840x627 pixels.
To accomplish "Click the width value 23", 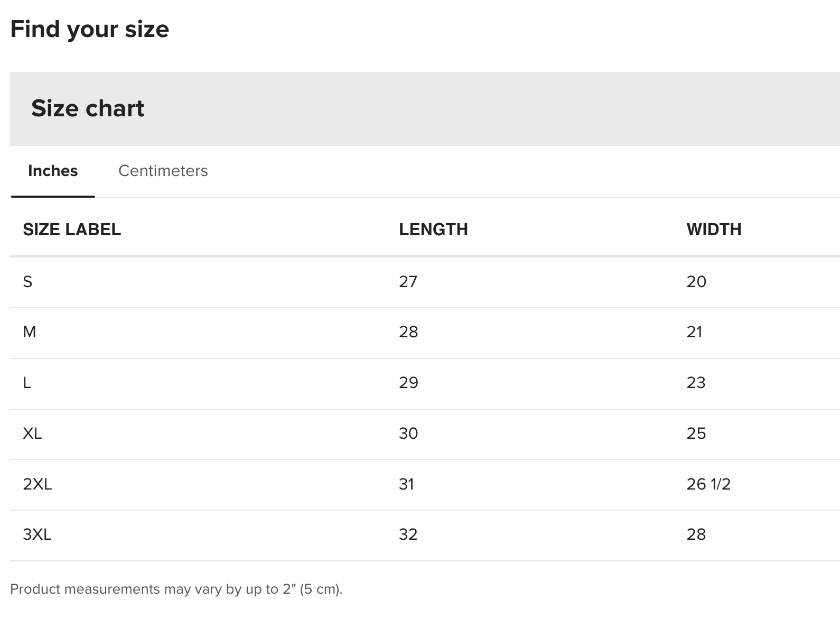I will tap(696, 383).
